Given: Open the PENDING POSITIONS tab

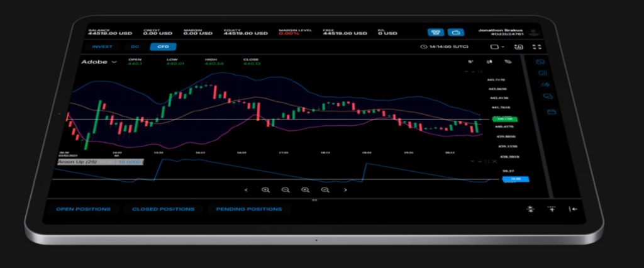Looking at the screenshot, I should tap(249, 209).
